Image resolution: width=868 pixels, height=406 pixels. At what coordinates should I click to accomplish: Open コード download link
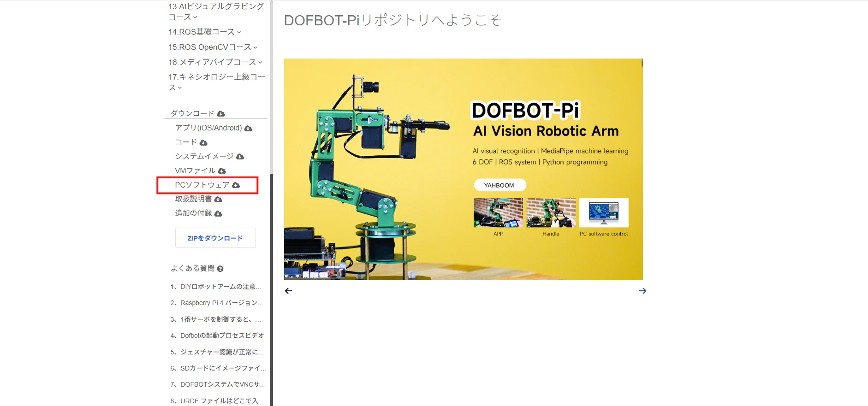tap(186, 142)
